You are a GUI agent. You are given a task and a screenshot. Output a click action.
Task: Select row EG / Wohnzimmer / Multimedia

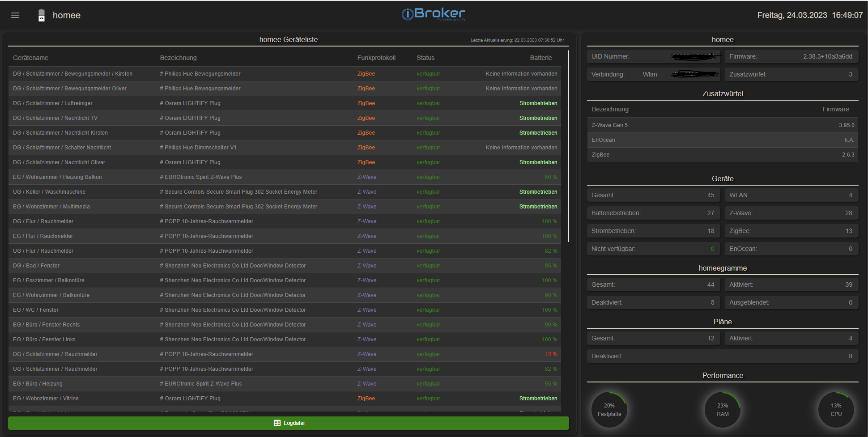(x=285, y=207)
